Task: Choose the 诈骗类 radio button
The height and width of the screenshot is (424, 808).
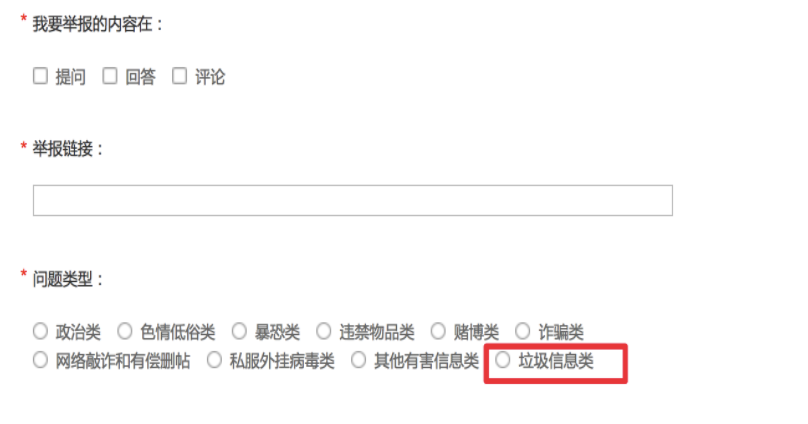Action: click(x=523, y=331)
